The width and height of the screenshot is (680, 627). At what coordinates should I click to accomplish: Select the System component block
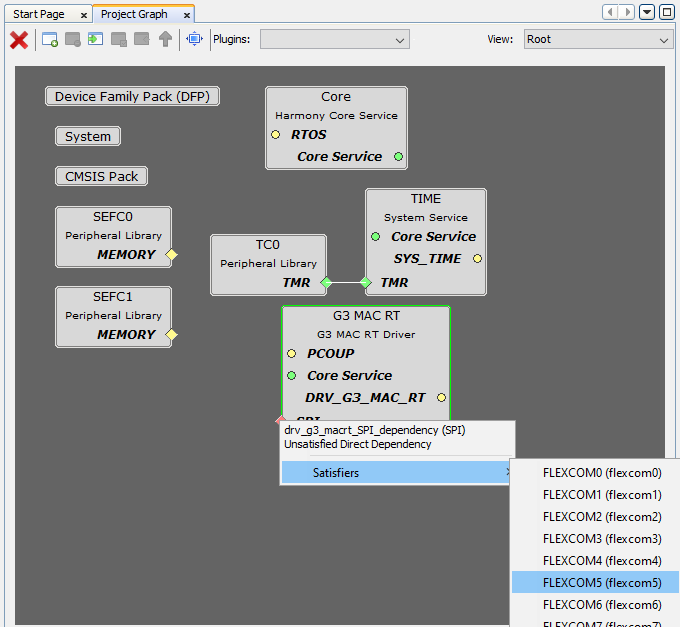[x=88, y=136]
